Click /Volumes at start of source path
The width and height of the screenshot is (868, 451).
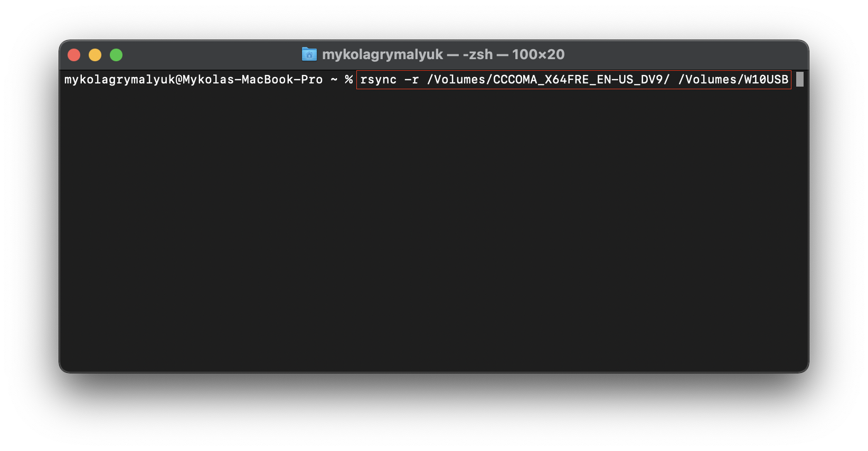click(456, 80)
